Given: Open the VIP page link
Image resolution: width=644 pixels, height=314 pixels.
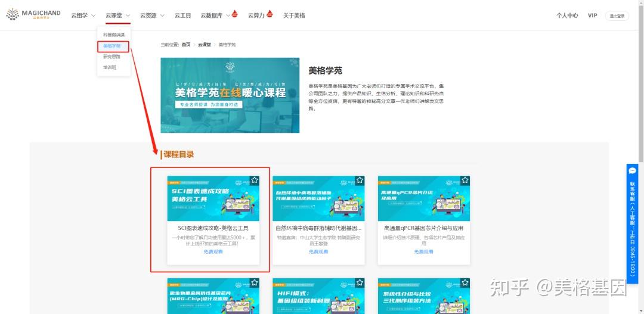Looking at the screenshot, I should 592,15.
